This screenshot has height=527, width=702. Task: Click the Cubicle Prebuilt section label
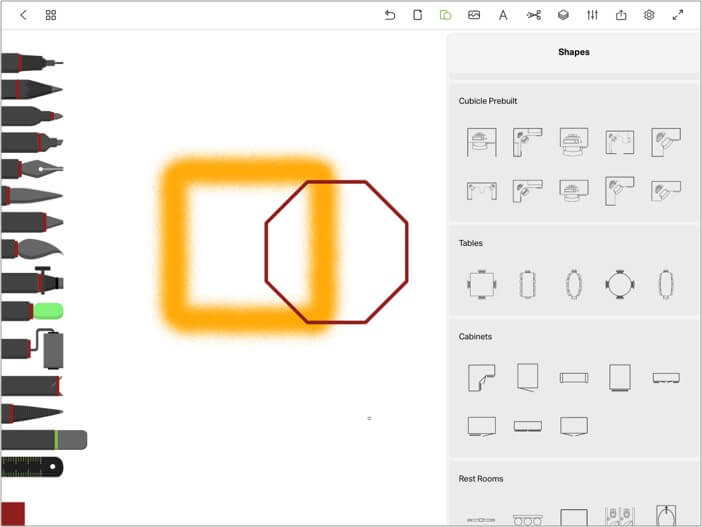488,101
